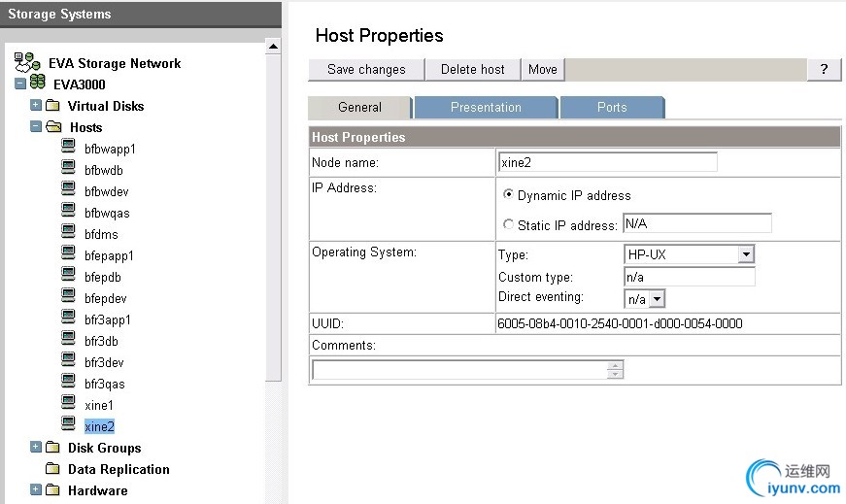Image resolution: width=846 pixels, height=504 pixels.
Task: Click the Data Replication folder icon
Action: click(52, 468)
